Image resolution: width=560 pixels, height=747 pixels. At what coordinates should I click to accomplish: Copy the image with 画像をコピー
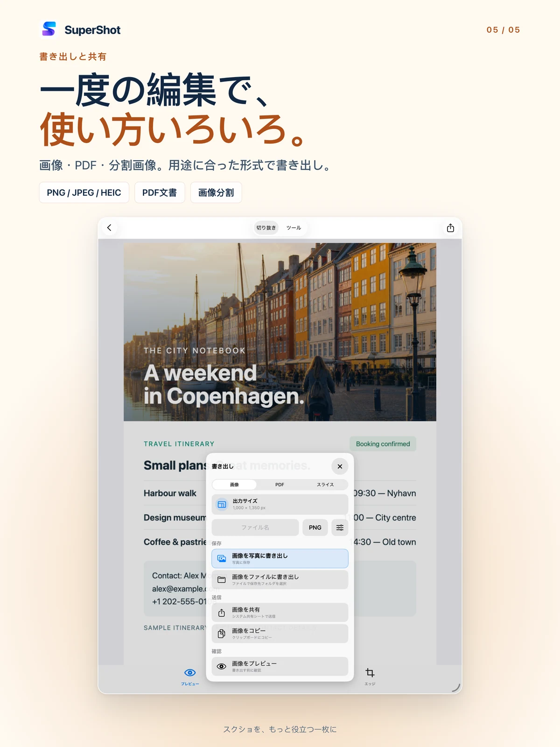[x=280, y=634]
